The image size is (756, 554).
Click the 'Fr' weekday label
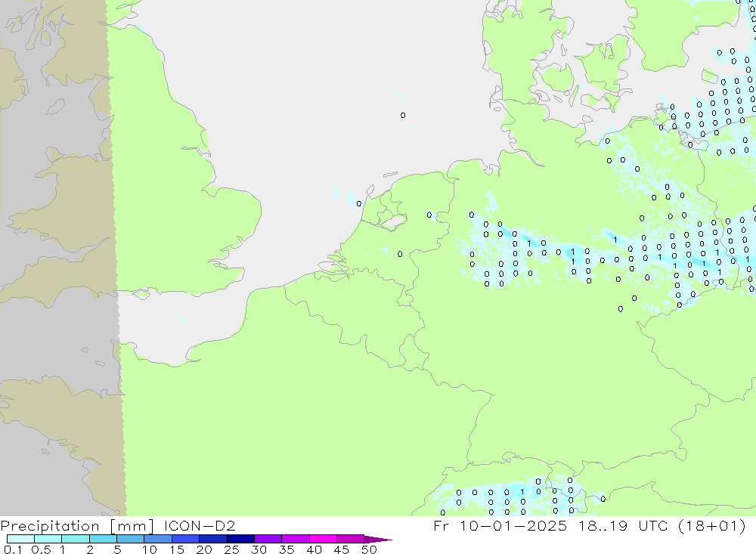[441, 525]
